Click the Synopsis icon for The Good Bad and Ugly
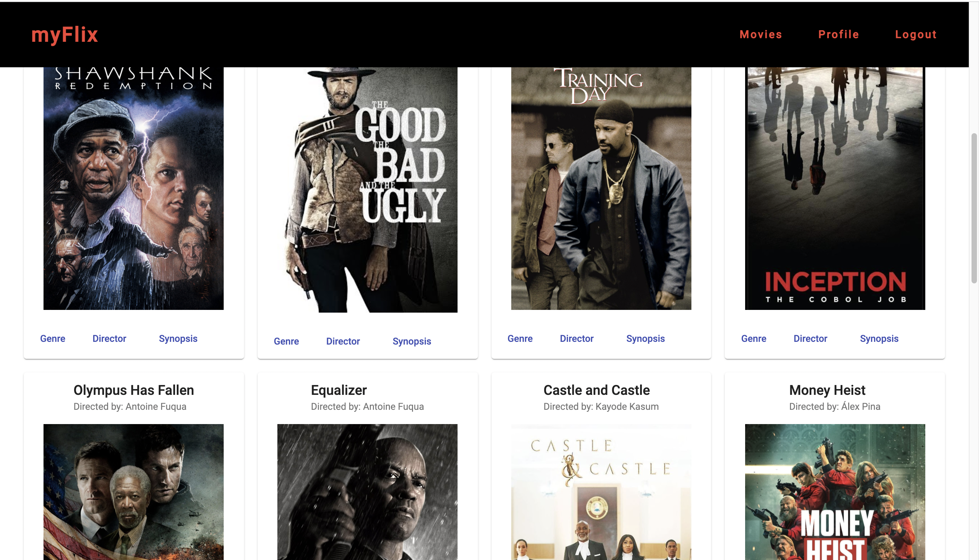This screenshot has height=560, width=979. pyautogui.click(x=412, y=341)
